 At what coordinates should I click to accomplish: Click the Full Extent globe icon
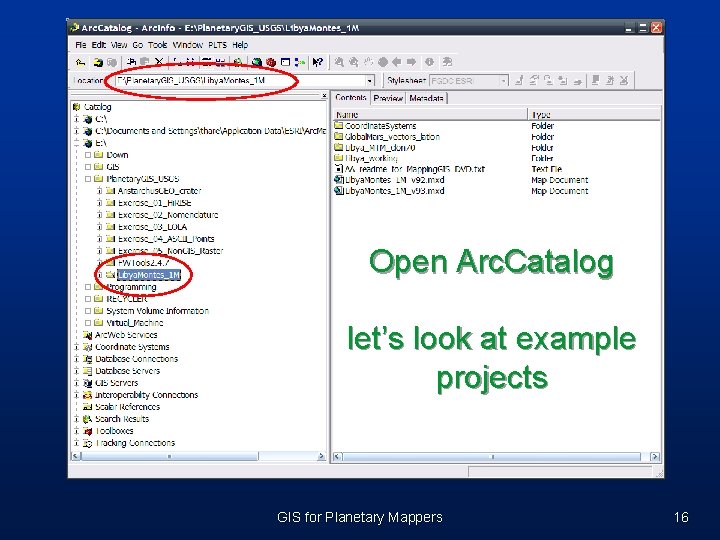click(382, 62)
